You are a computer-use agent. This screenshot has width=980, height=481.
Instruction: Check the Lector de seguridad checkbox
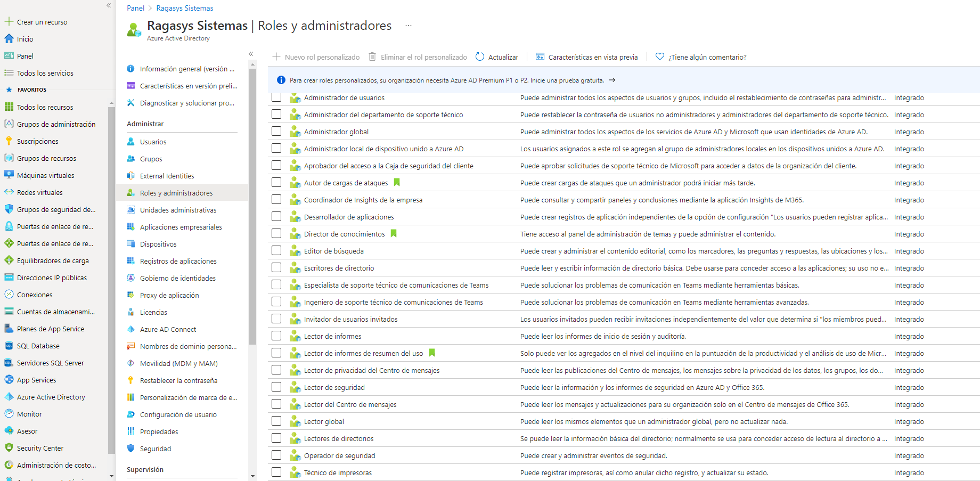[x=276, y=387]
